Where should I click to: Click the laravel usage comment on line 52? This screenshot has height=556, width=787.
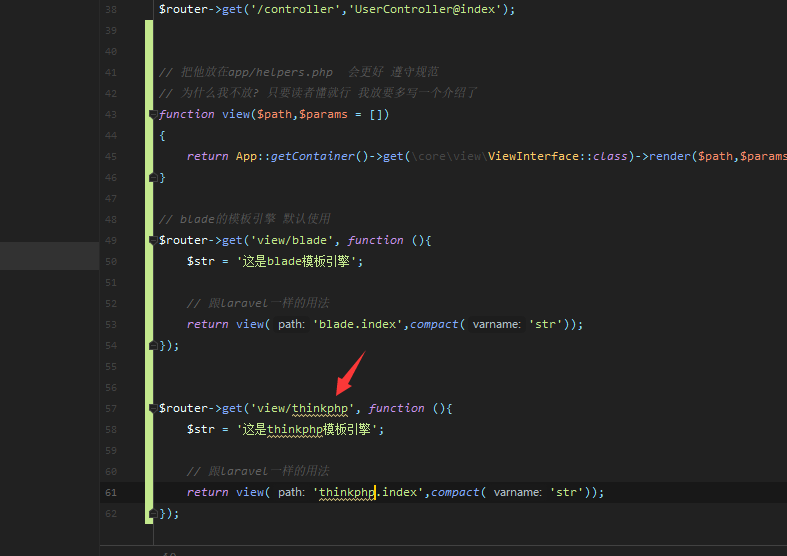coord(258,304)
